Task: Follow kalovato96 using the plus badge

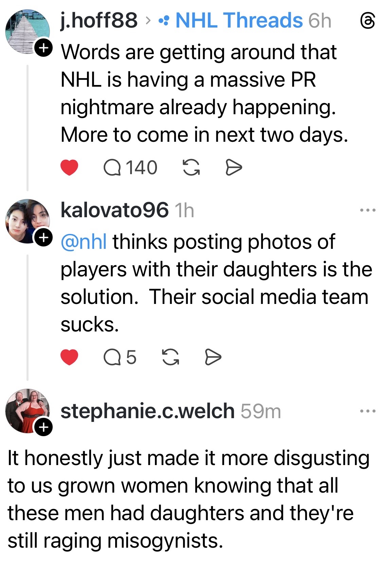Action: [43, 238]
